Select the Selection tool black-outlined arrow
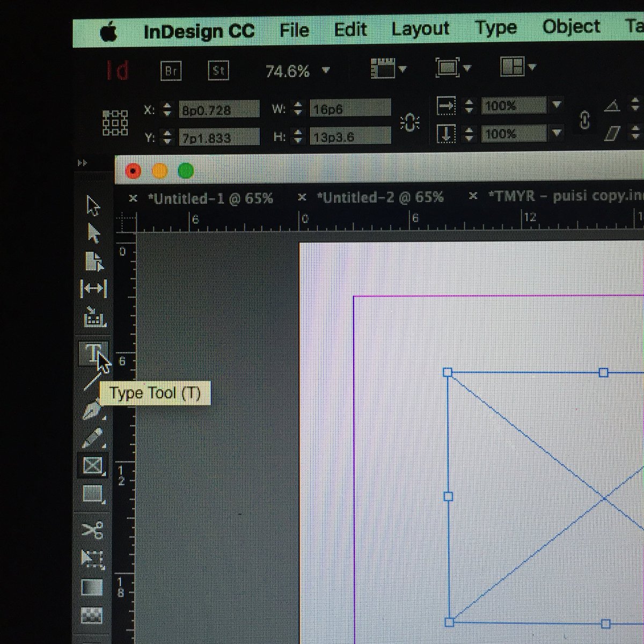 click(x=93, y=206)
